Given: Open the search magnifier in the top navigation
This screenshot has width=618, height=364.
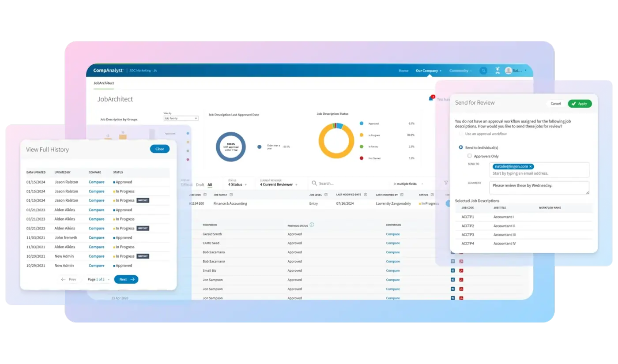Looking at the screenshot, I should pos(483,70).
